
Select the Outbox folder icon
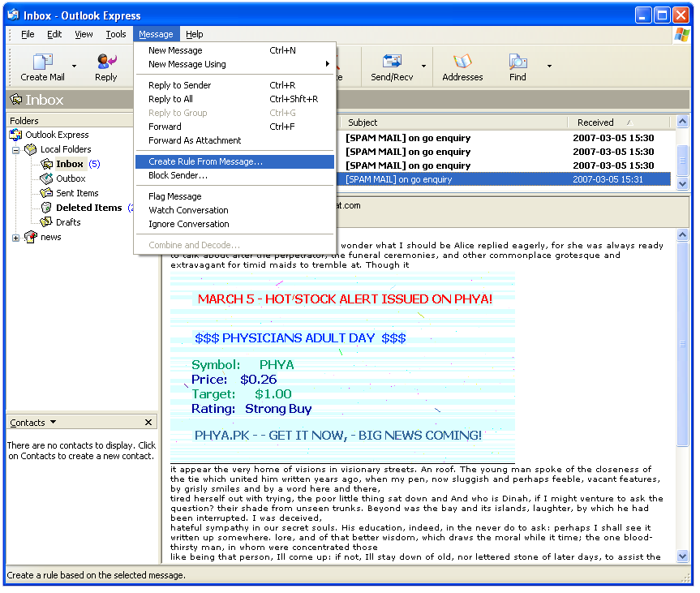[46, 178]
